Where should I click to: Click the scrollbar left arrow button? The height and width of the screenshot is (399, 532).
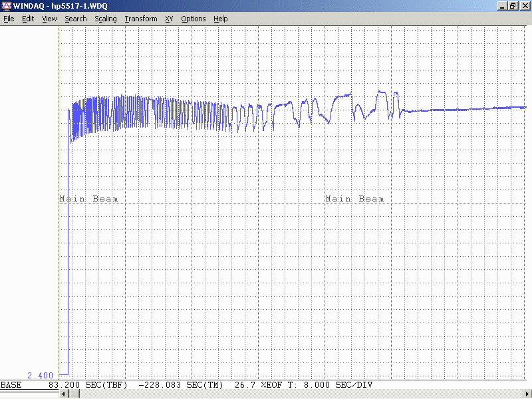65,394
